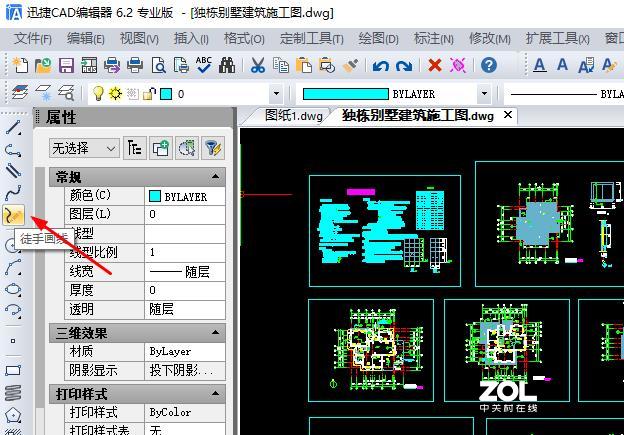Save the drawing with the floppy disk icon
624x435 pixels.
tap(66, 65)
